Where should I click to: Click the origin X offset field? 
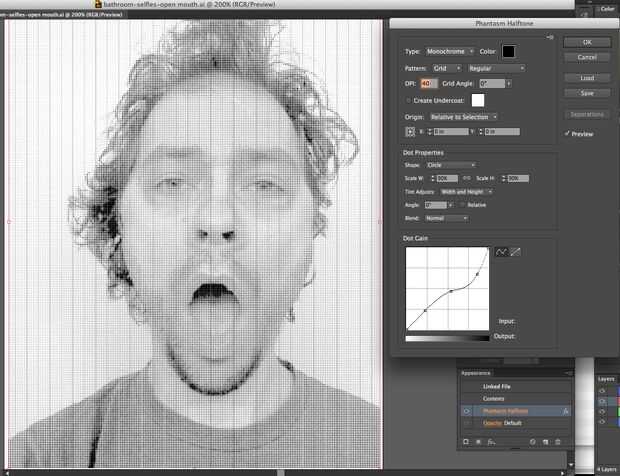click(x=451, y=132)
